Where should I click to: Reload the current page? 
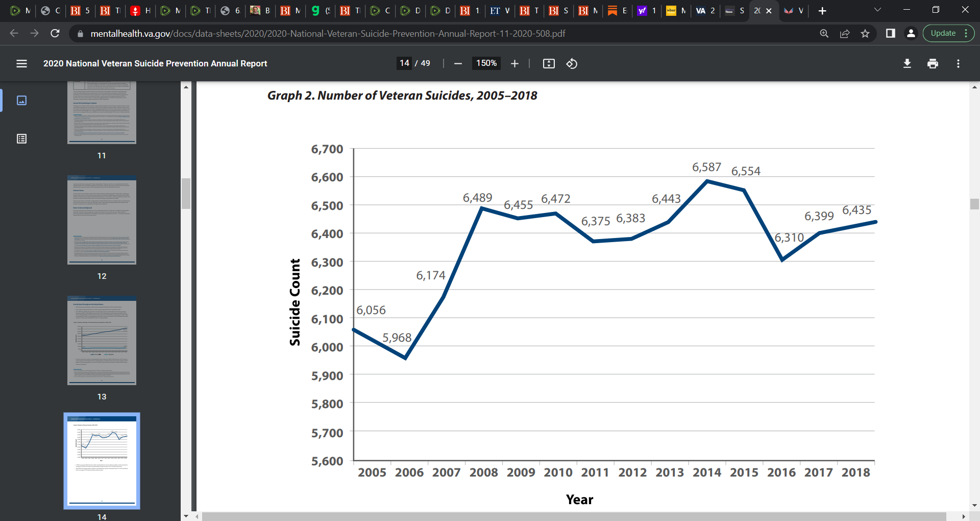tap(55, 33)
